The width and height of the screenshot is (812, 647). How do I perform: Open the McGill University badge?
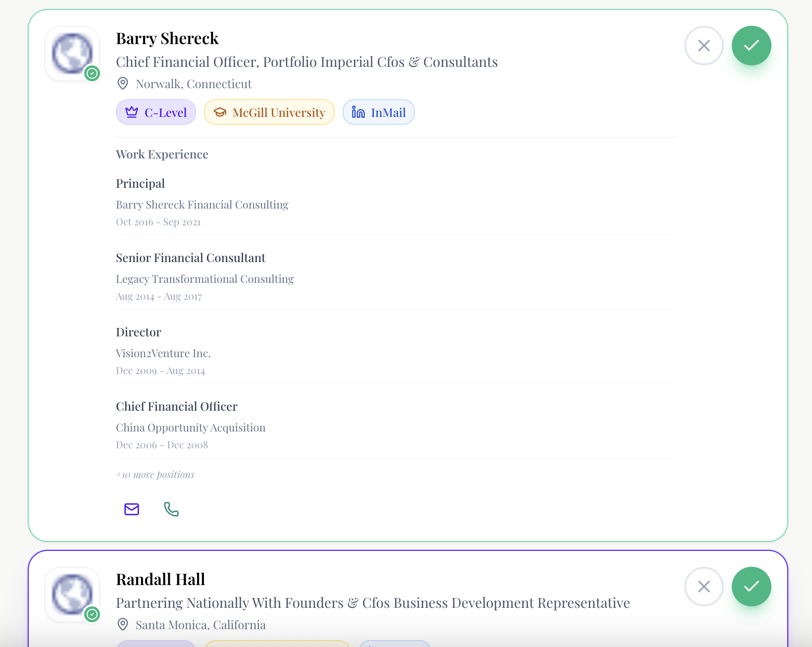[269, 112]
